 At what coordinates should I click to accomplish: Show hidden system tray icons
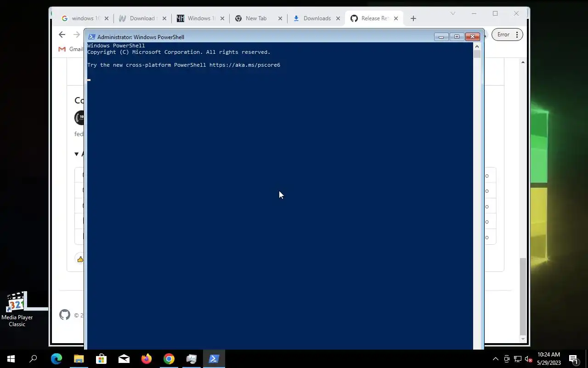(x=495, y=359)
